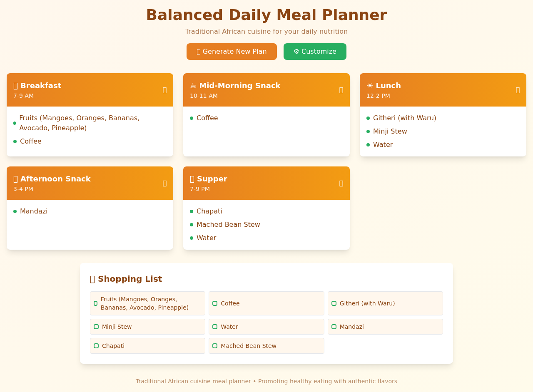
Task: Click the cart icon beside Shopping List heading
Action: click(92, 279)
